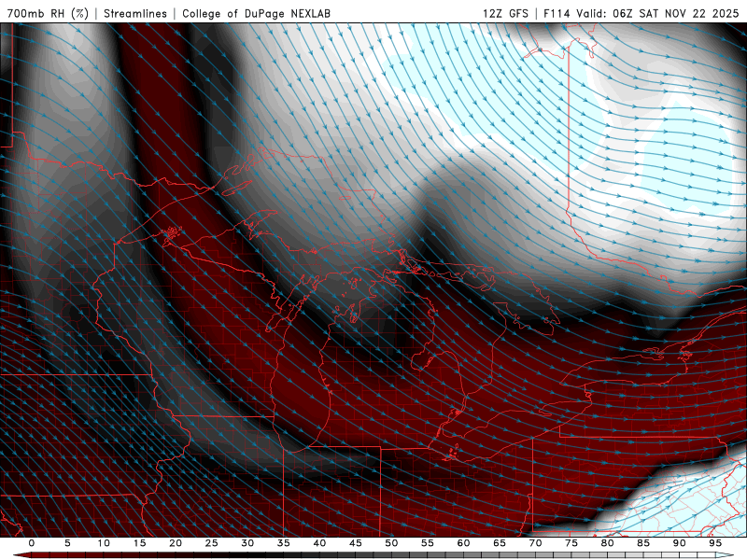The width and height of the screenshot is (747, 560).
Task: Click the "85" scale label
Action: [x=643, y=543]
